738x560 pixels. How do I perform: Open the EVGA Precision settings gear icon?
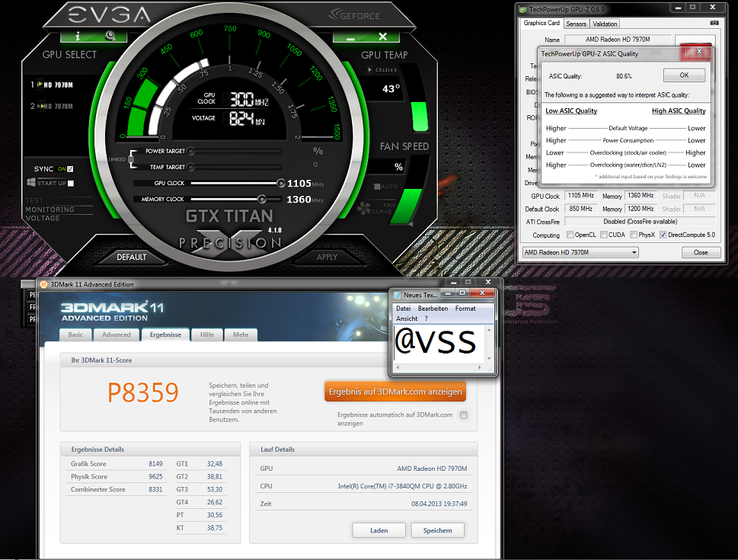click(110, 36)
